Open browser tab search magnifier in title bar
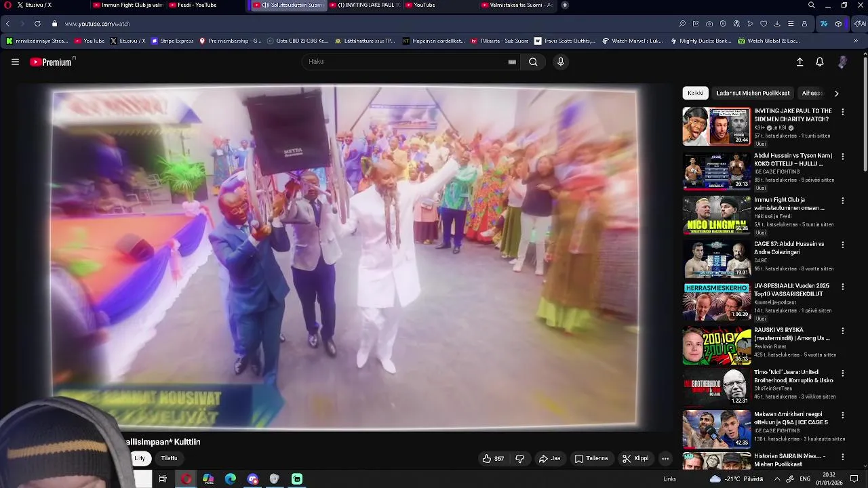This screenshot has width=868, height=488. click(811, 5)
